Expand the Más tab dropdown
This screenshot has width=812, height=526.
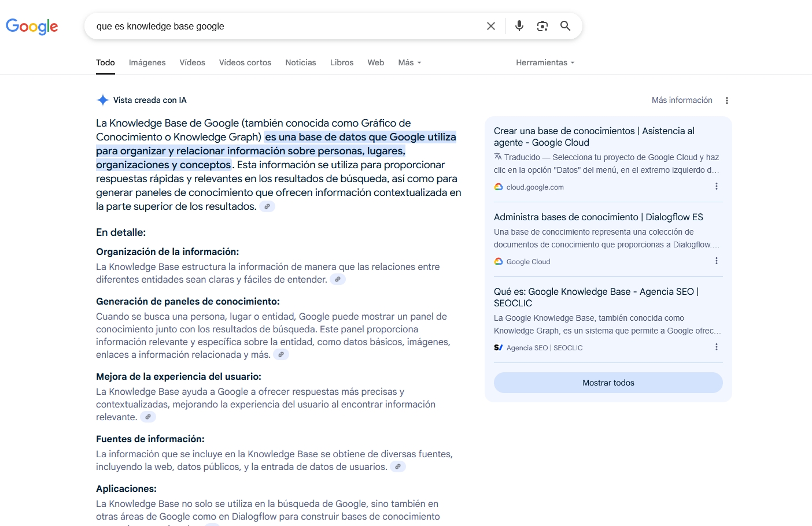click(409, 62)
